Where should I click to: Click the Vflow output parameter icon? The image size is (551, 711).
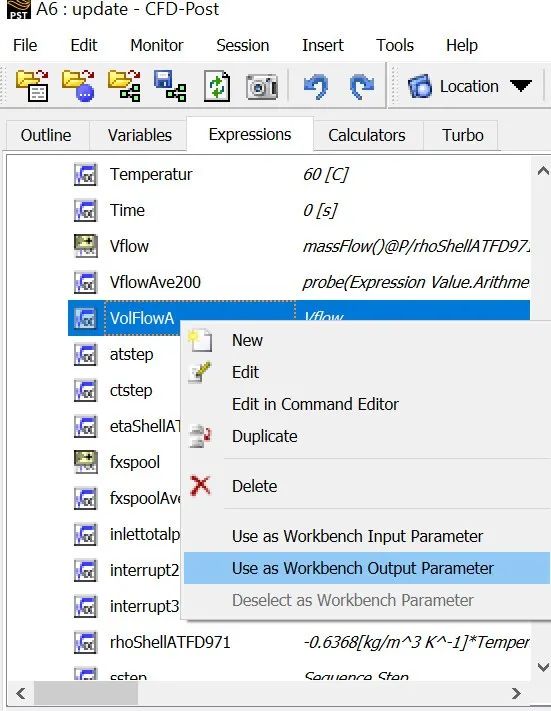coord(85,246)
